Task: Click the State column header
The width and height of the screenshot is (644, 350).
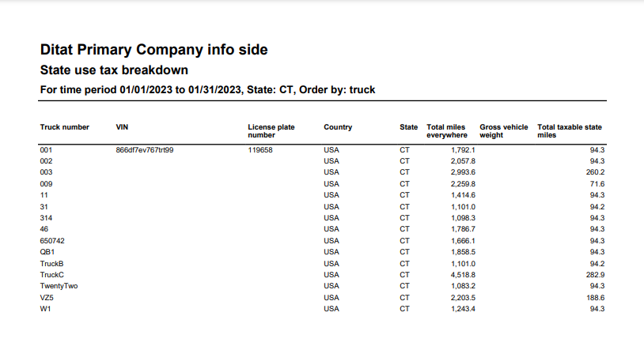Action: 408,127
